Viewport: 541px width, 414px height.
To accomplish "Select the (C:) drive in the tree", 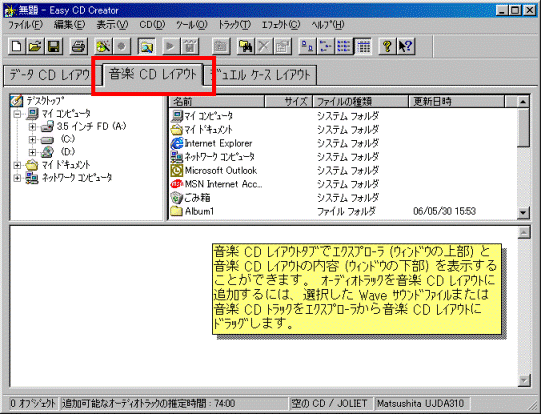I will click(x=68, y=139).
